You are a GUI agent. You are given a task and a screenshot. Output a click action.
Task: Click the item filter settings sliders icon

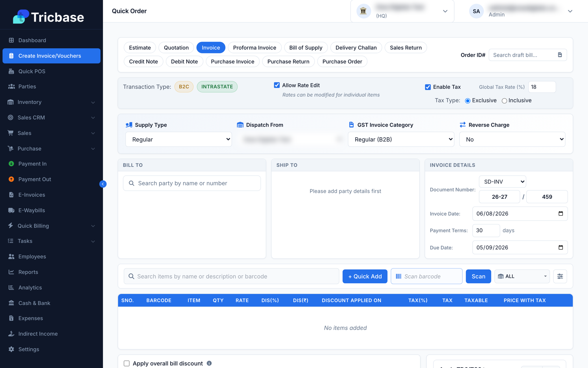[560, 276]
